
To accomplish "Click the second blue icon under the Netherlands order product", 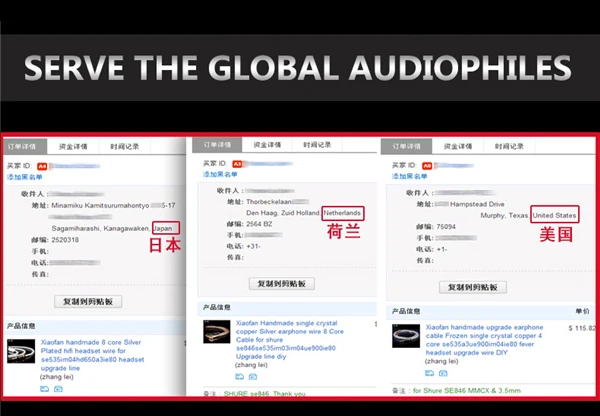I will (253, 377).
